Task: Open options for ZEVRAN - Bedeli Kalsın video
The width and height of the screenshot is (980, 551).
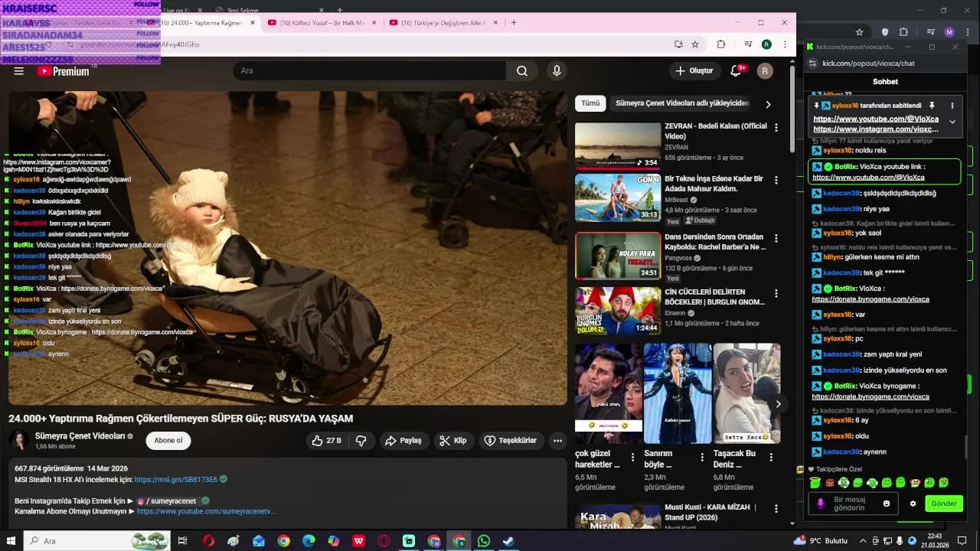Action: (776, 128)
